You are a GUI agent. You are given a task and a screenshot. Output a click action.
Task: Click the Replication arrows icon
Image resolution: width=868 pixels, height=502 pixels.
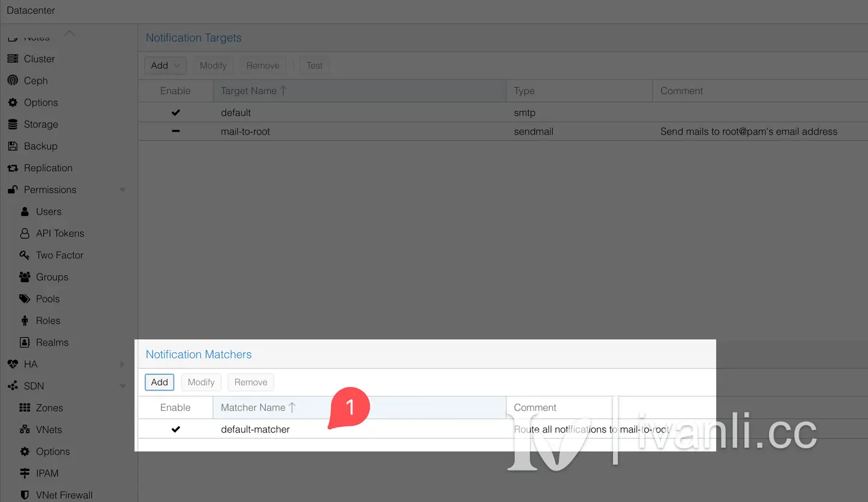(13, 168)
